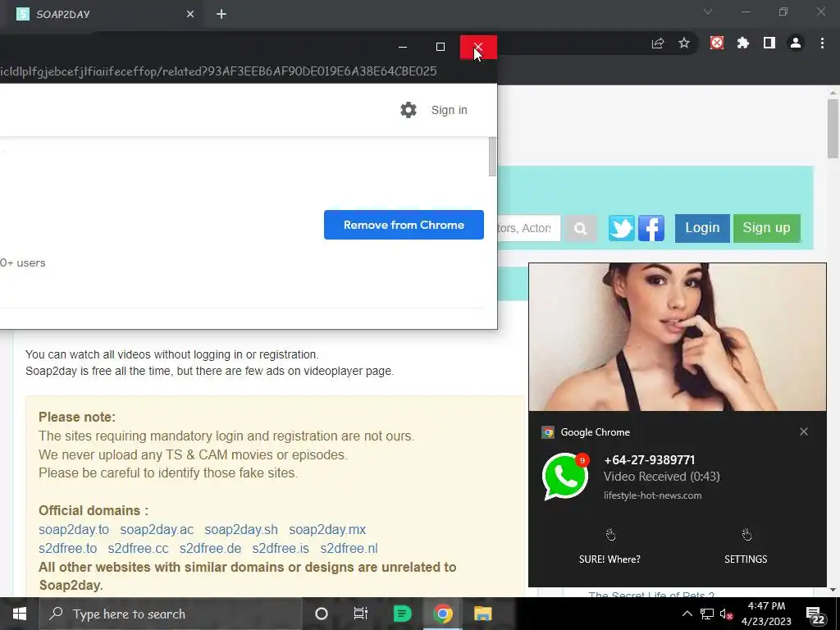Open the s2dfree.to link
This screenshot has width=840, height=630.
click(x=67, y=549)
